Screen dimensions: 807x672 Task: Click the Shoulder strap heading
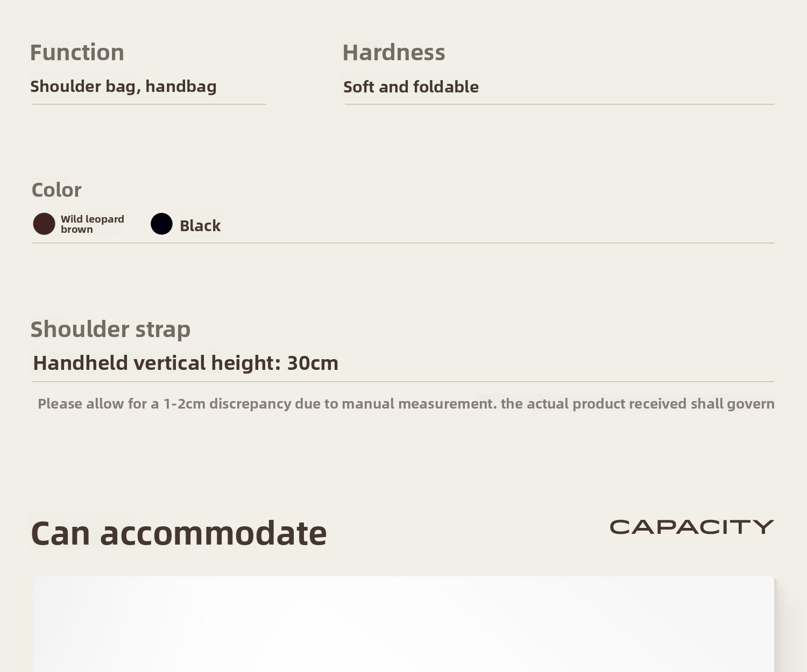110,329
